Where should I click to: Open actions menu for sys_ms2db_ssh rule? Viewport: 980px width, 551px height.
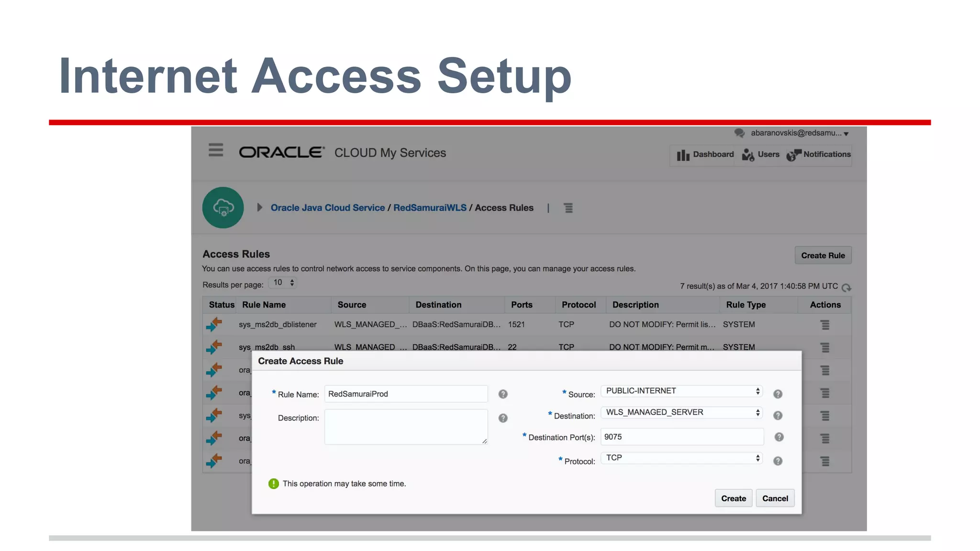tap(825, 347)
